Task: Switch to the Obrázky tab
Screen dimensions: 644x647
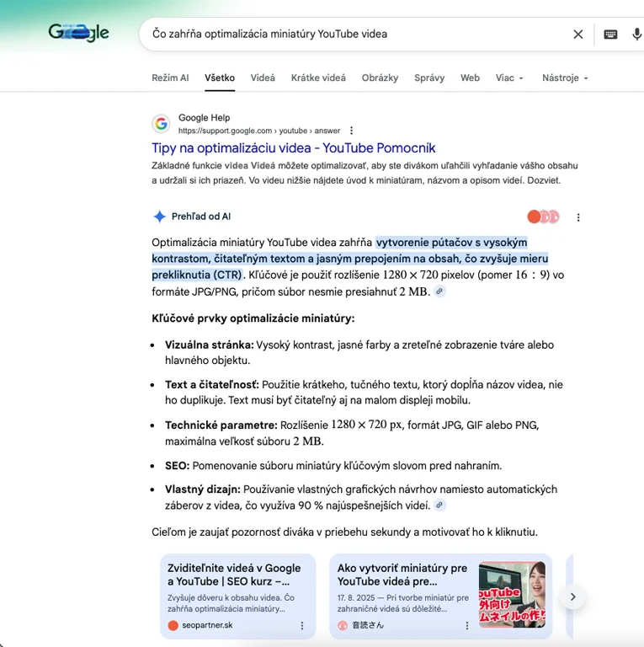Action: tap(380, 78)
